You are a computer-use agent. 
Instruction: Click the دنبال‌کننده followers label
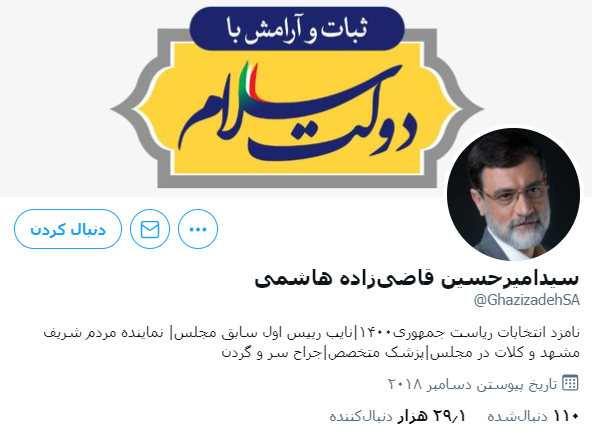coord(361,416)
